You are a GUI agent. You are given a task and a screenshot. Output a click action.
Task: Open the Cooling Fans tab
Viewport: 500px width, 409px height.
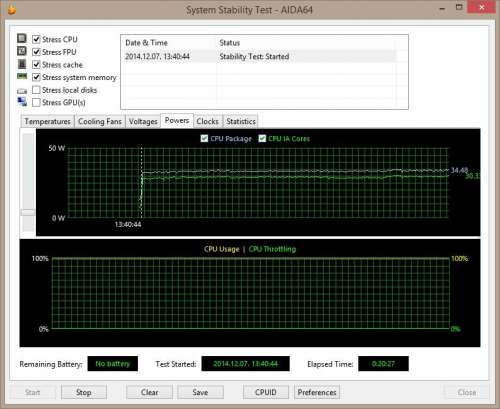pos(100,121)
